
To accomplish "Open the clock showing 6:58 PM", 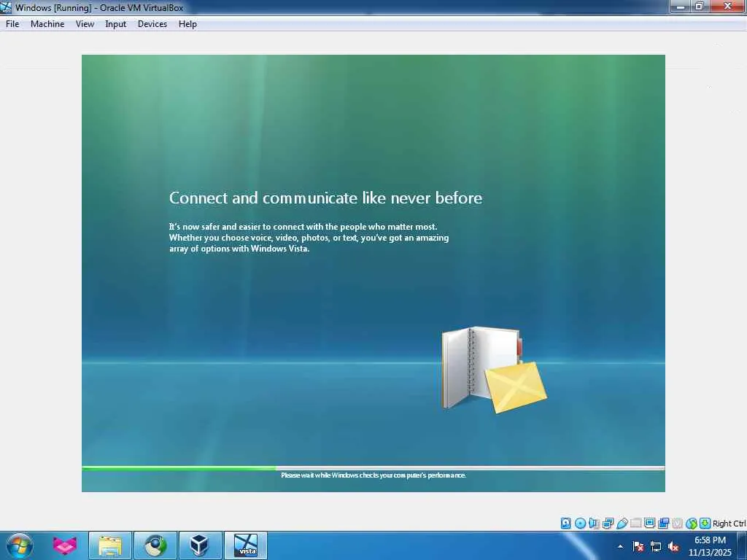I will pos(710,546).
